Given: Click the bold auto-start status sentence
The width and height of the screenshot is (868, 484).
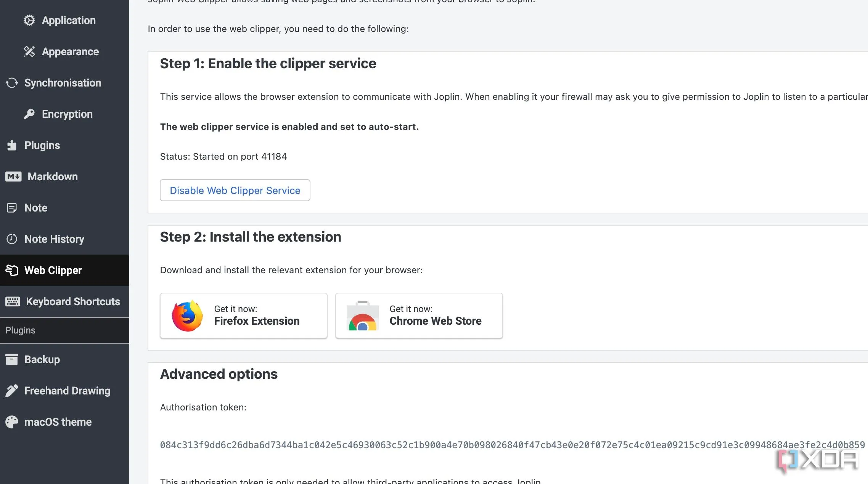Looking at the screenshot, I should point(289,127).
